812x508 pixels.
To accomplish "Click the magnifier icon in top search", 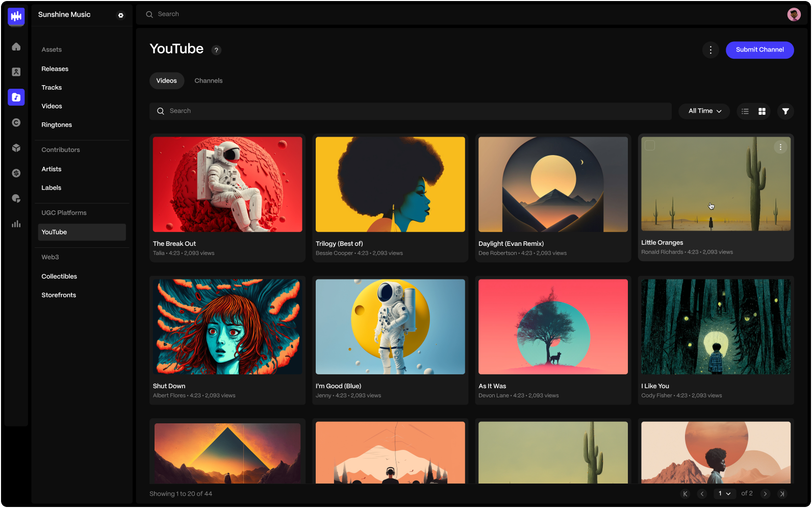I will [x=149, y=14].
